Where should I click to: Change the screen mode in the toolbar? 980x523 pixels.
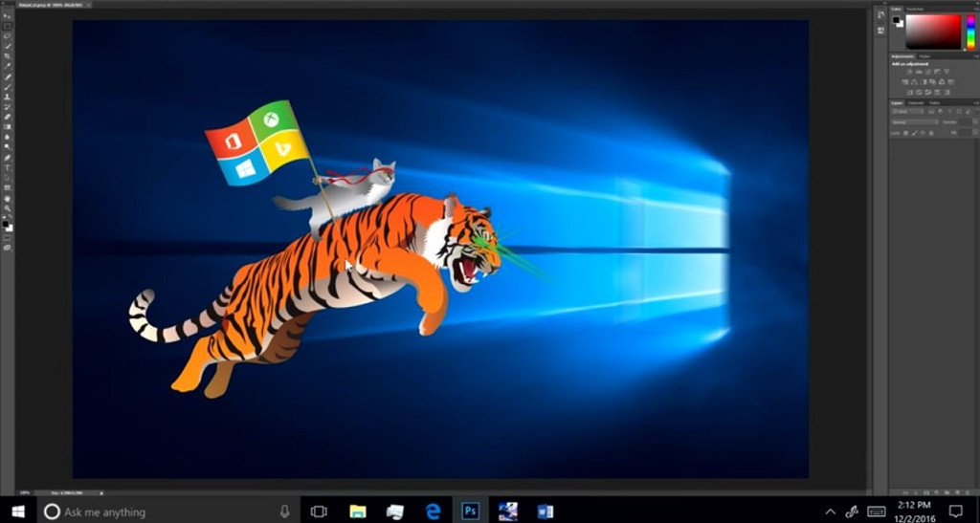click(x=8, y=249)
